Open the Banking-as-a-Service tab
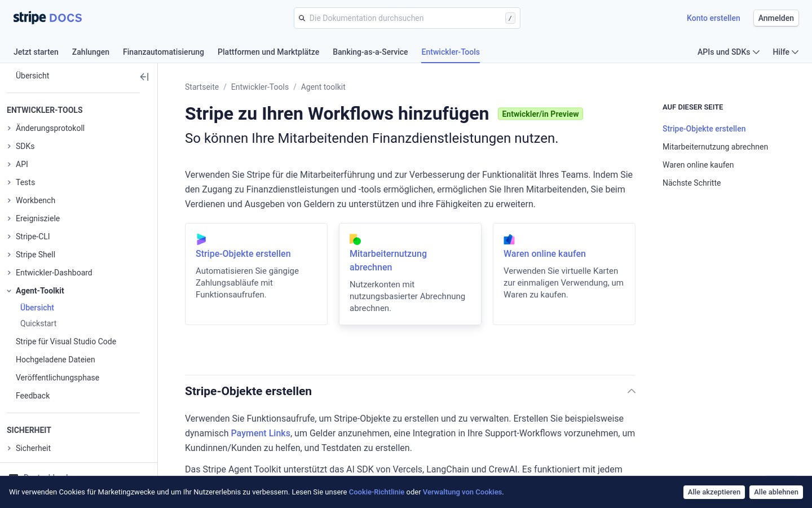This screenshot has width=812, height=508. 370,52
